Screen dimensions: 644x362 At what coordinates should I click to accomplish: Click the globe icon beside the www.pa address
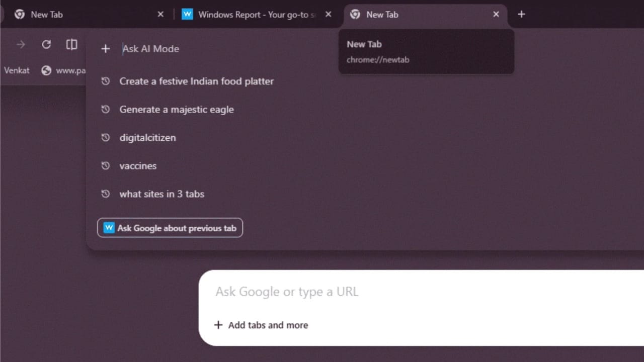click(x=46, y=70)
